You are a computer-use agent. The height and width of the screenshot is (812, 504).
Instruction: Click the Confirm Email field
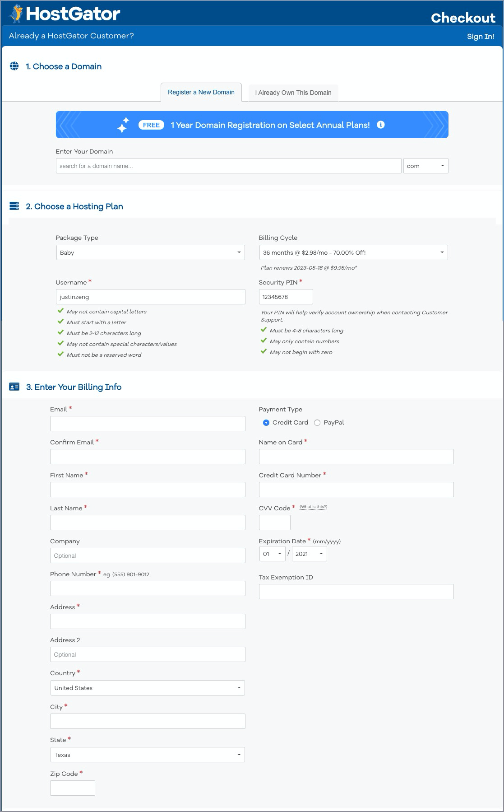(148, 457)
